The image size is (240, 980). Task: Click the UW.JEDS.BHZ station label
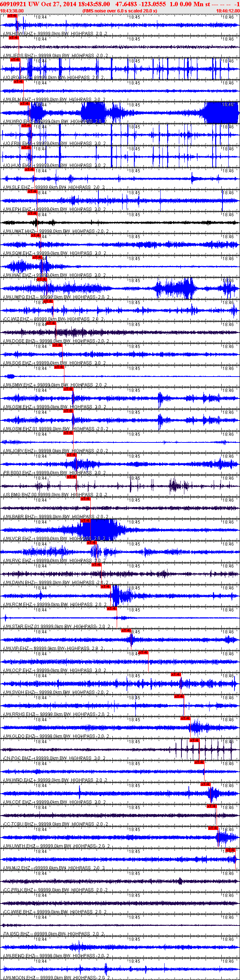coord(19,56)
